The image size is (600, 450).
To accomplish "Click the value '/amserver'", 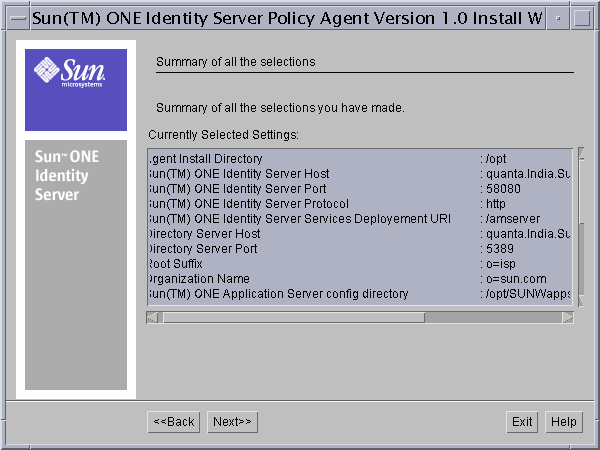I will (513, 218).
